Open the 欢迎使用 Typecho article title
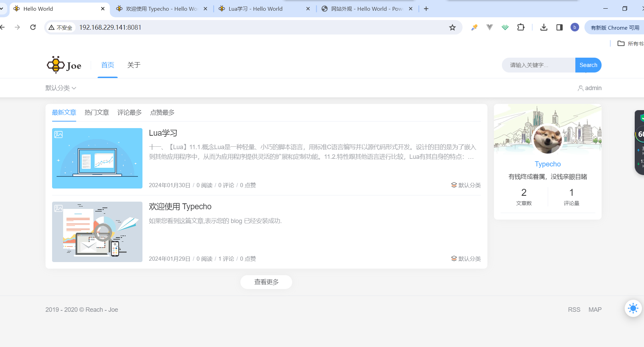 (x=180, y=206)
